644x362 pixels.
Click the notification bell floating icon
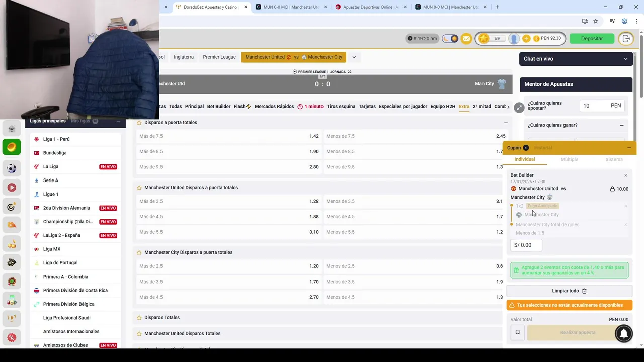[623, 333]
